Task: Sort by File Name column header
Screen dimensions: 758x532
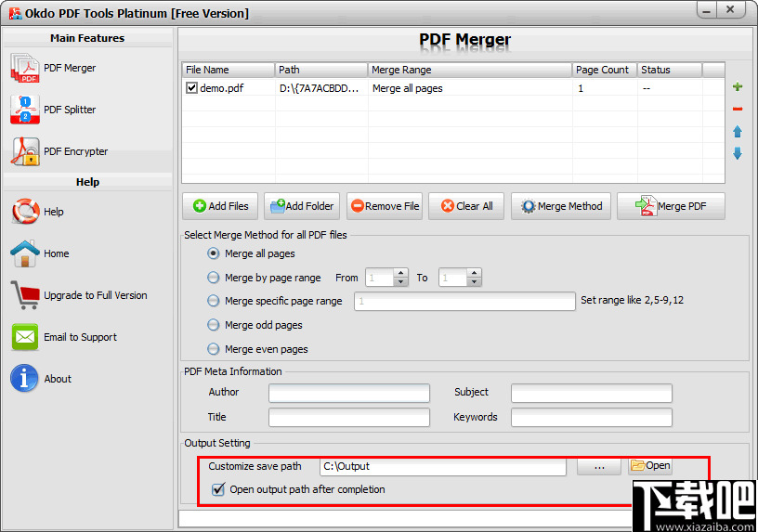Action: 229,70
